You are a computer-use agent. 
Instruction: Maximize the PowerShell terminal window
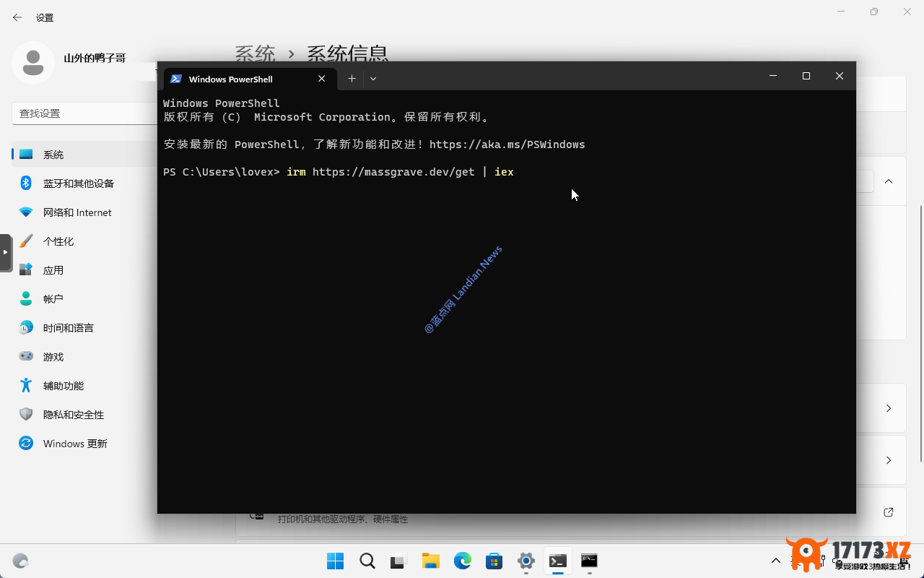806,76
